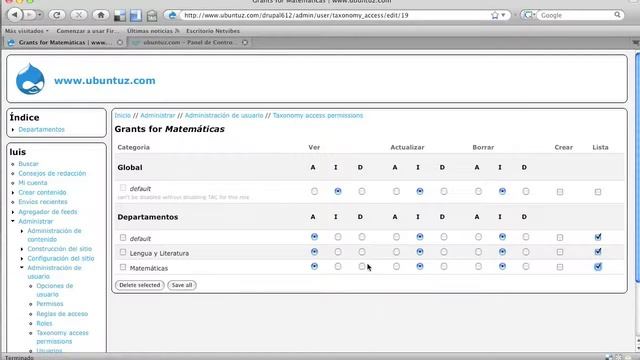This screenshot has width=640, height=360.
Task: Open Comenzar a usar Firefox bookmark
Action: coord(88,31)
